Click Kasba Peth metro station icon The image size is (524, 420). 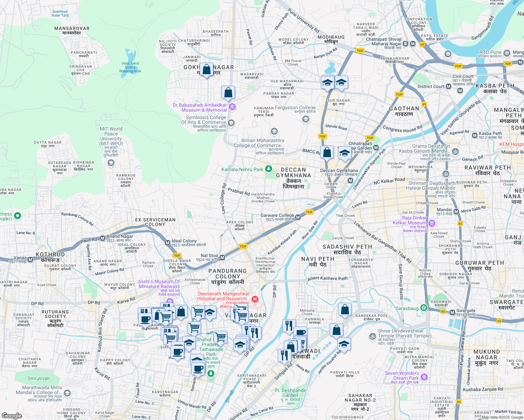[475, 135]
